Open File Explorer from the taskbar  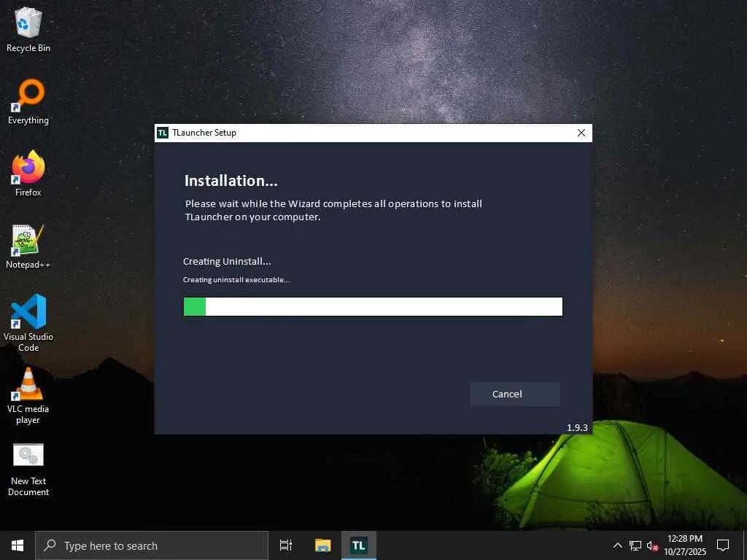point(322,545)
